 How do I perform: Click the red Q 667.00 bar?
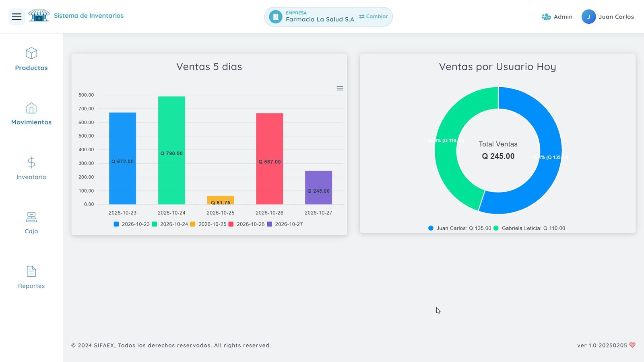tap(270, 159)
